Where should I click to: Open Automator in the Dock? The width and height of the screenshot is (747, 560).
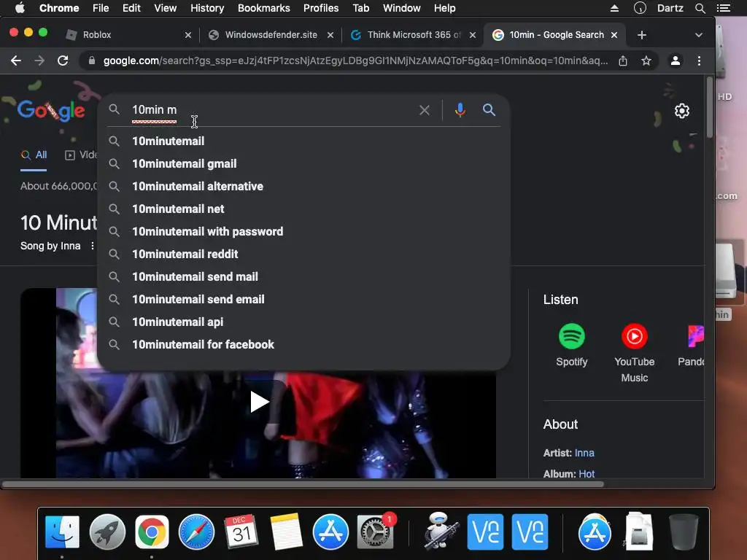click(x=441, y=532)
